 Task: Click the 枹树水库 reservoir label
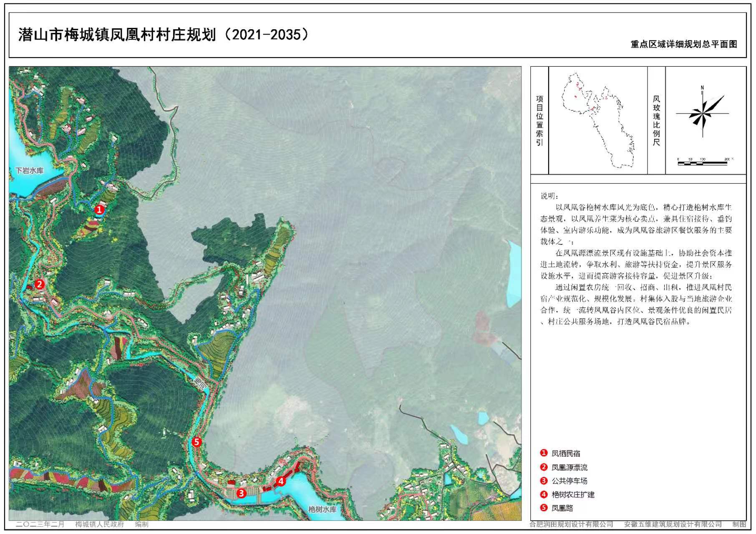point(322,509)
